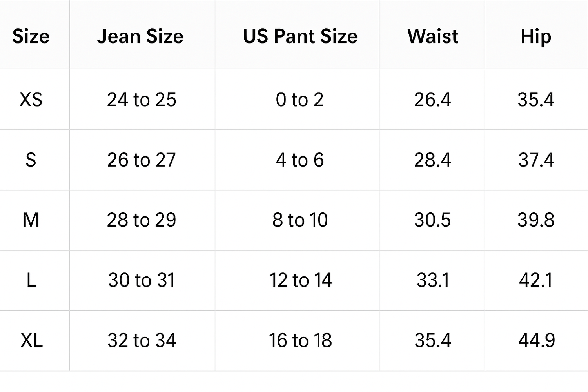Select hip value 37.4
This screenshot has width=588, height=392.
(536, 160)
